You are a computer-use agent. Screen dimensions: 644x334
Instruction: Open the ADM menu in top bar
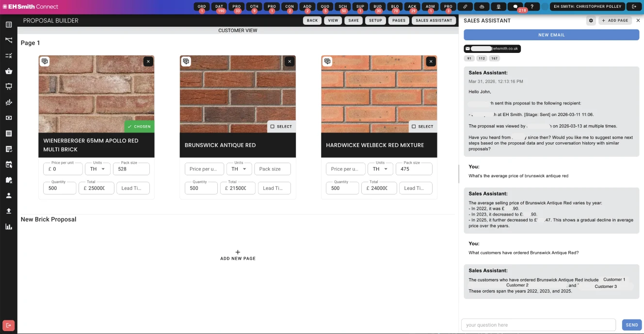430,7
